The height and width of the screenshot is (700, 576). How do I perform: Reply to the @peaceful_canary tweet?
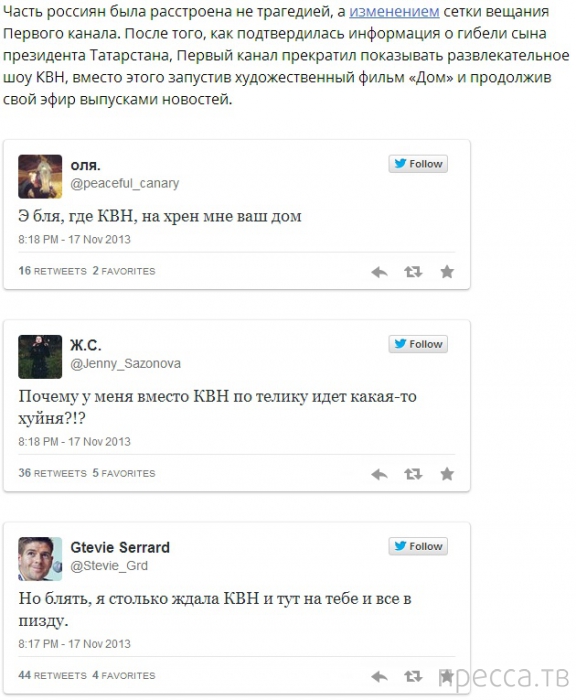point(379,272)
